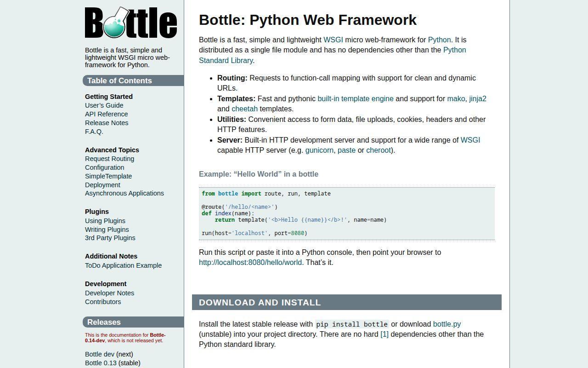The image size is (588, 368).
Task: Go to SimpleTemplate documentation
Action: [108, 176]
